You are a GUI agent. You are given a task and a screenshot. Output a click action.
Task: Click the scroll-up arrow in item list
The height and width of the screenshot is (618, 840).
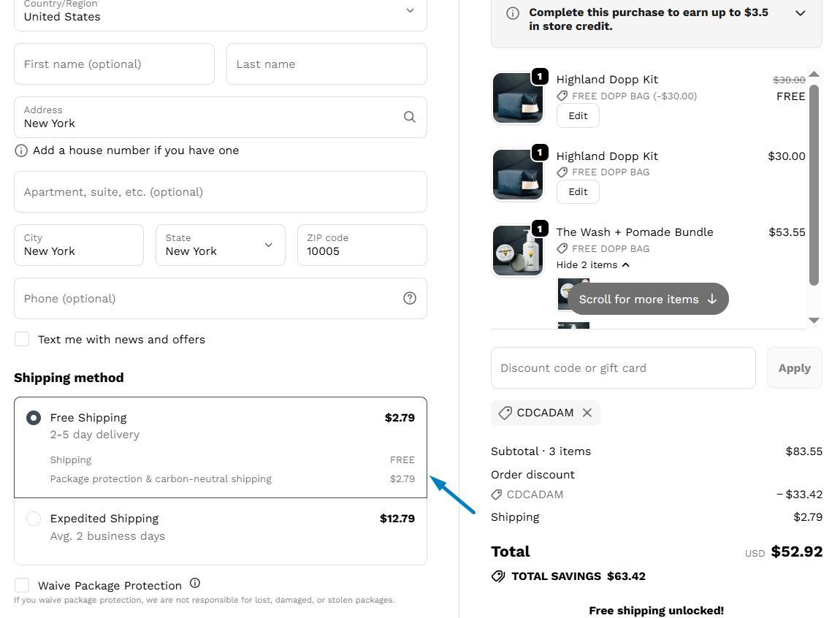[x=814, y=74]
